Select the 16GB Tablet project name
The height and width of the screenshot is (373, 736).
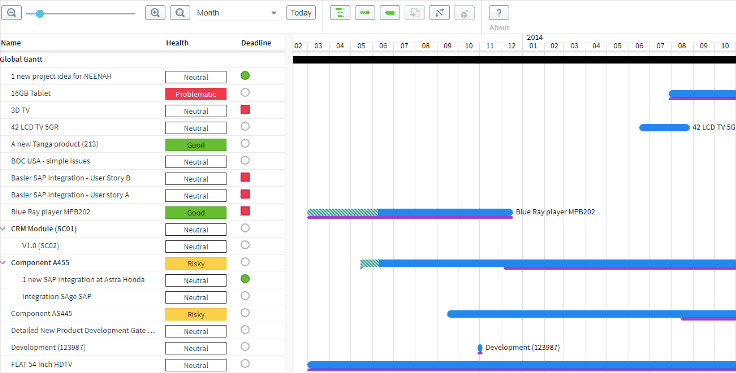pyautogui.click(x=31, y=93)
